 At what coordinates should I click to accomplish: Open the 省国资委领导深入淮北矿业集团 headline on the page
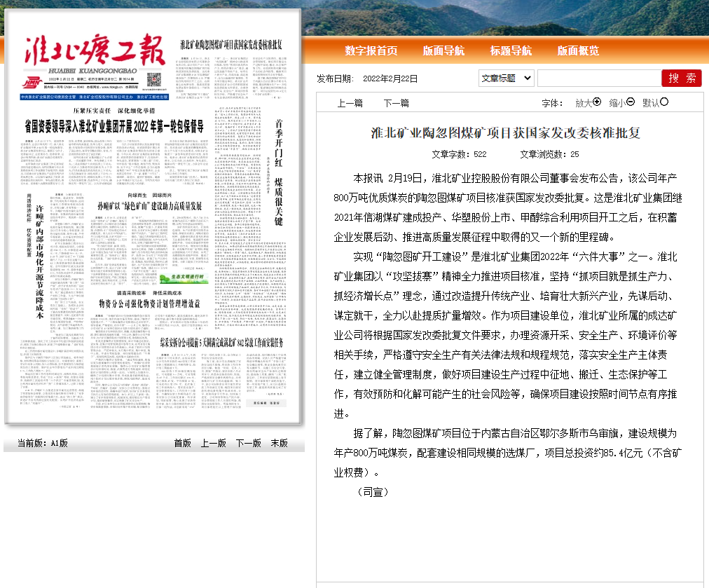click(x=114, y=126)
